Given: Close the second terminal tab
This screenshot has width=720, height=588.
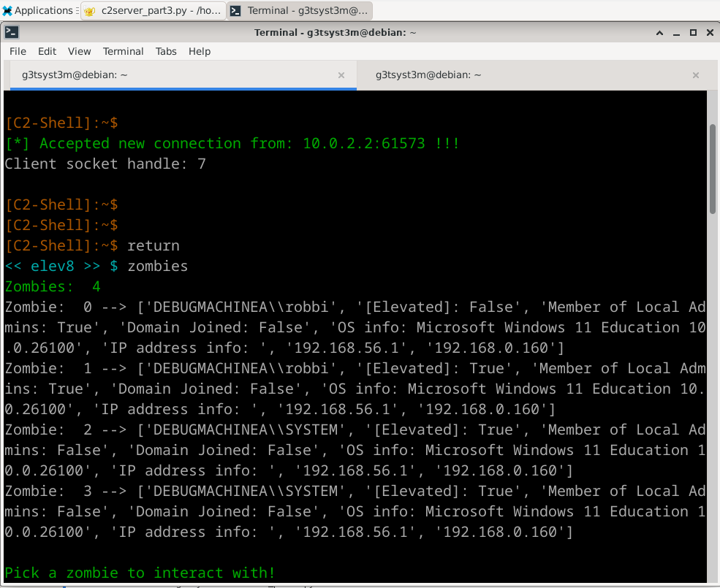Looking at the screenshot, I should pos(696,75).
